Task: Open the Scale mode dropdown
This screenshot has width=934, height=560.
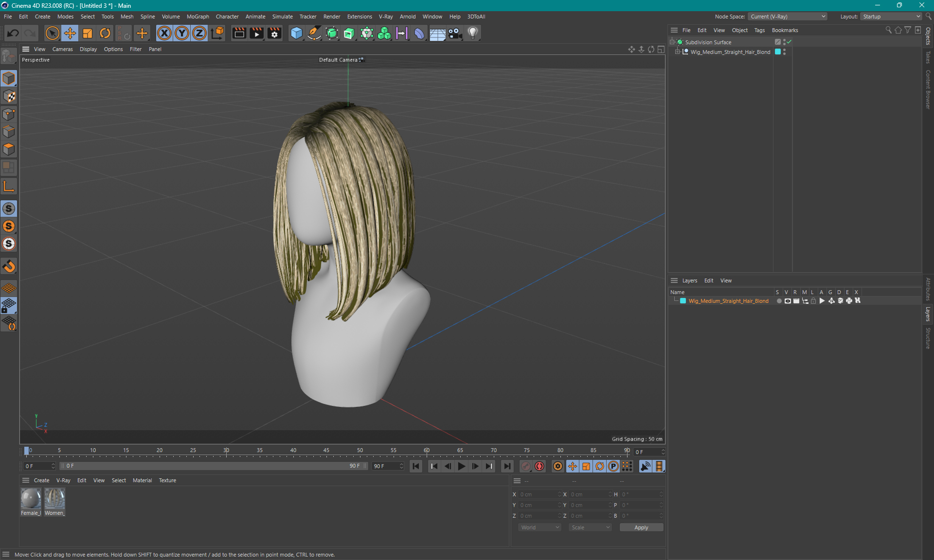Action: click(x=590, y=527)
